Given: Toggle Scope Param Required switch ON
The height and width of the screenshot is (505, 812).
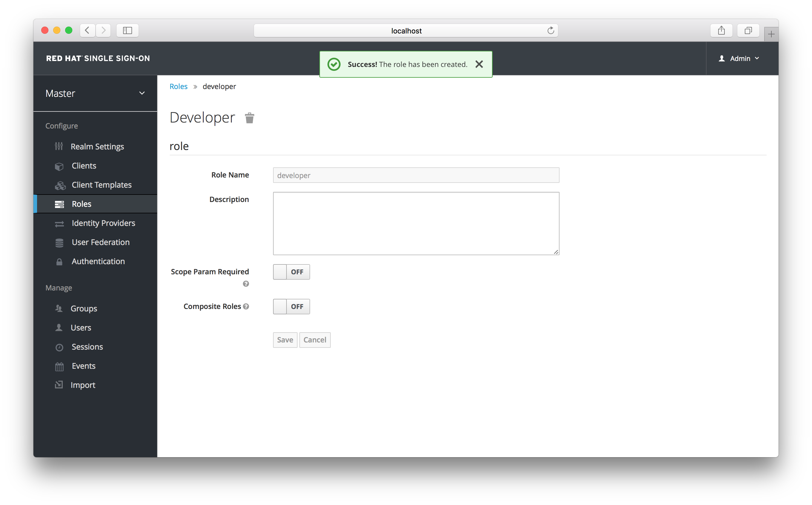Looking at the screenshot, I should pos(291,272).
